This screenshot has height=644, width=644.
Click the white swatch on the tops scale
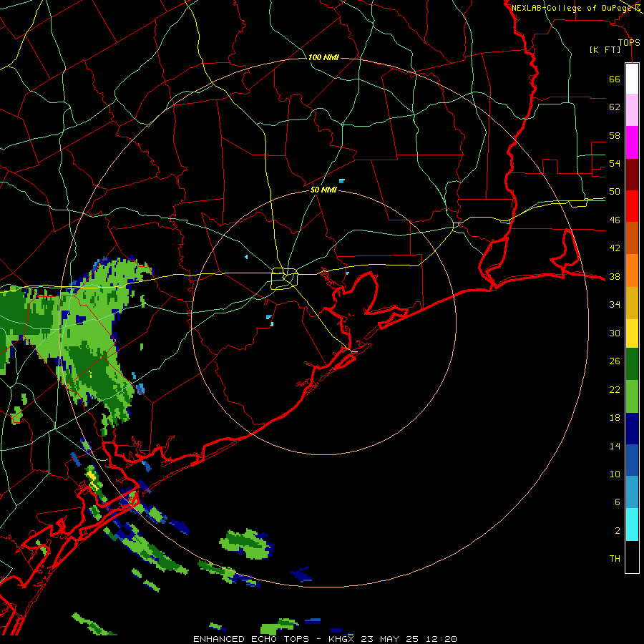pos(632,79)
